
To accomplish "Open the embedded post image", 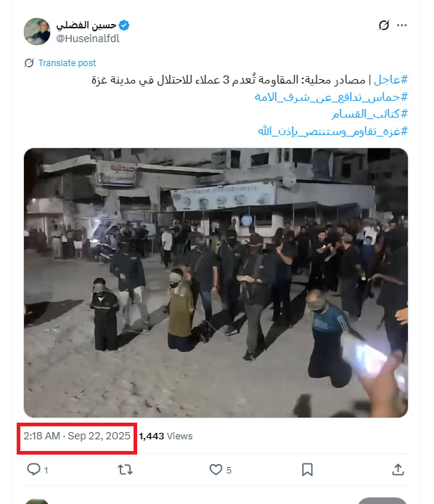I will tap(216, 283).
